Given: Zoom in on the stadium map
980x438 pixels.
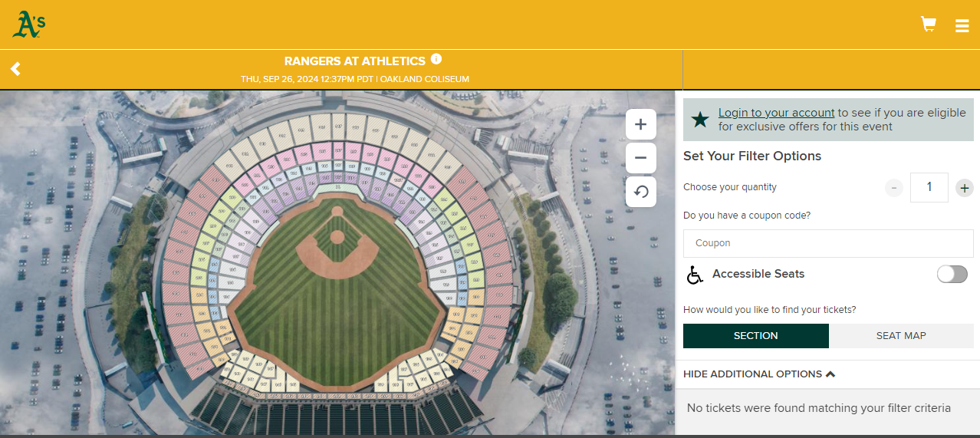Looking at the screenshot, I should pos(641,124).
